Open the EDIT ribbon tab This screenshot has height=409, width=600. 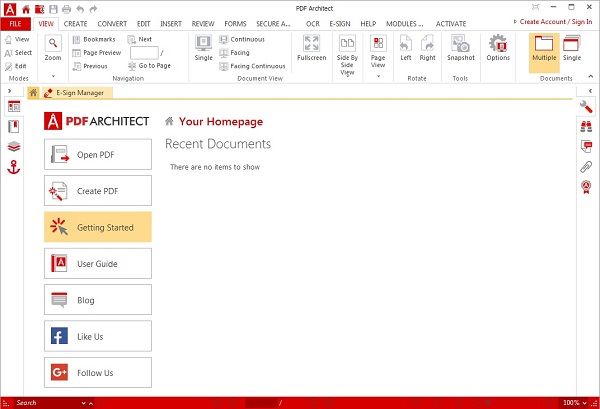click(143, 24)
